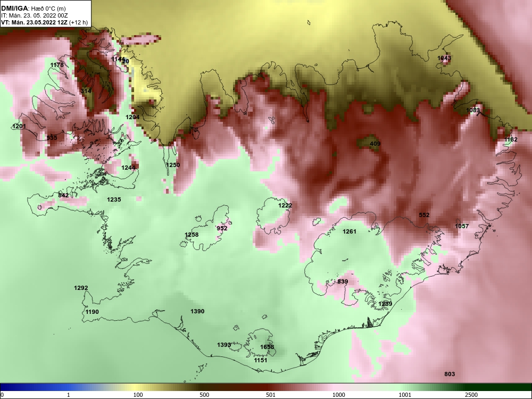Click the 409 value in the highlands

[x=375, y=144]
